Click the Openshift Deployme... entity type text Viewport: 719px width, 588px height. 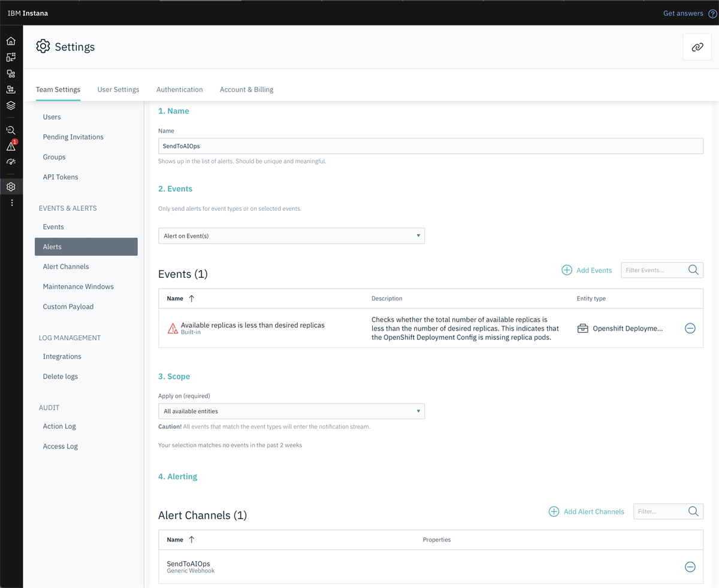[x=628, y=329]
